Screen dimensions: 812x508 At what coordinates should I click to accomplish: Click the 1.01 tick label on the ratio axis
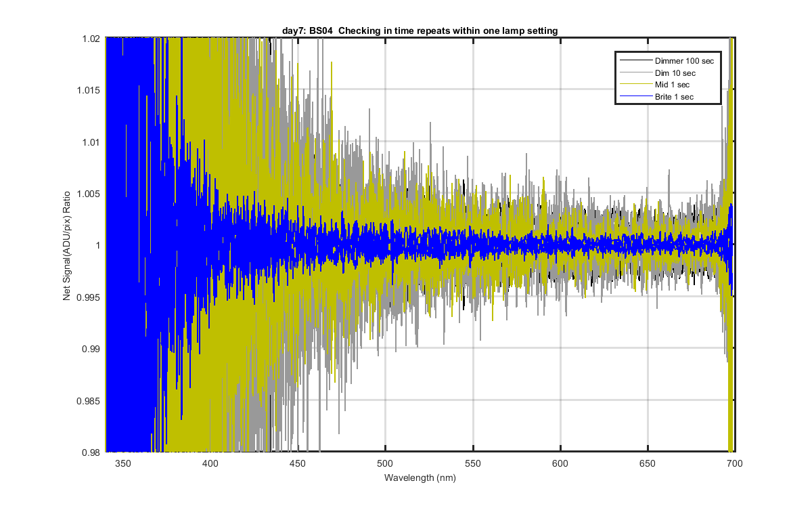click(x=92, y=142)
